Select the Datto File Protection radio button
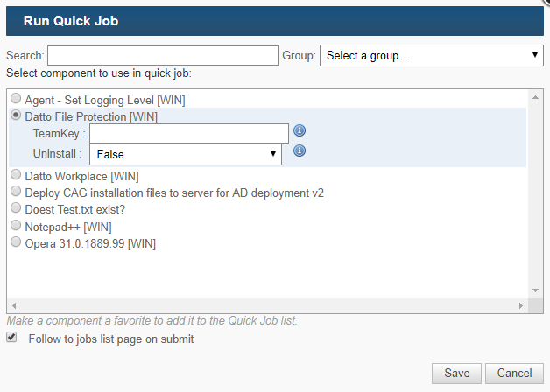 click(x=16, y=115)
